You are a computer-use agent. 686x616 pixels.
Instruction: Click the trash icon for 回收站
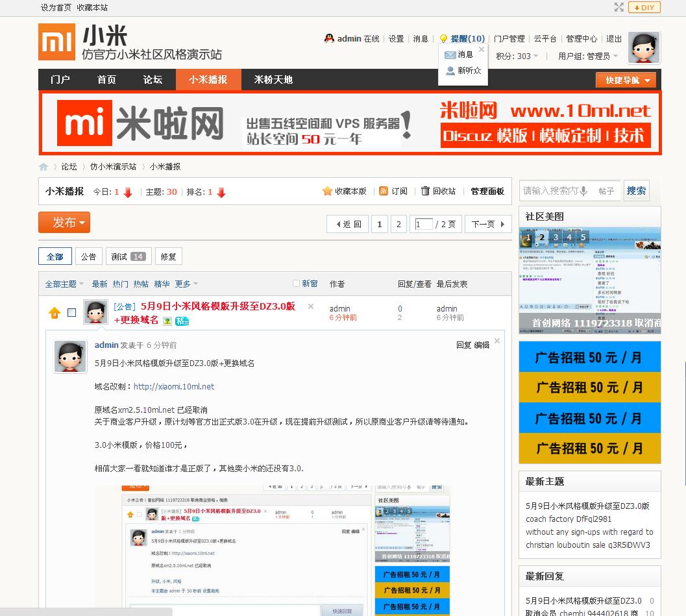point(425,191)
